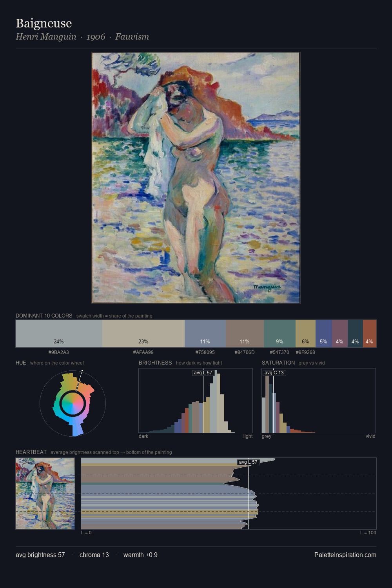
Task: Click the artist name "Henri Manguin"
Action: [x=46, y=37]
